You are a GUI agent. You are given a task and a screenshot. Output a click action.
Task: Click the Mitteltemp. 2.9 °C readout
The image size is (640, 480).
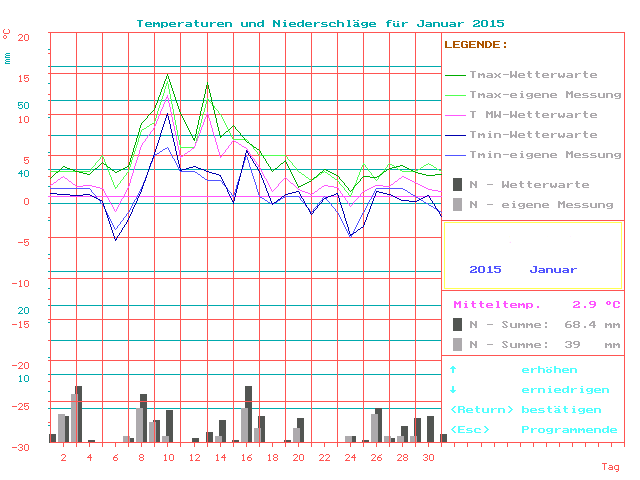(x=537, y=304)
